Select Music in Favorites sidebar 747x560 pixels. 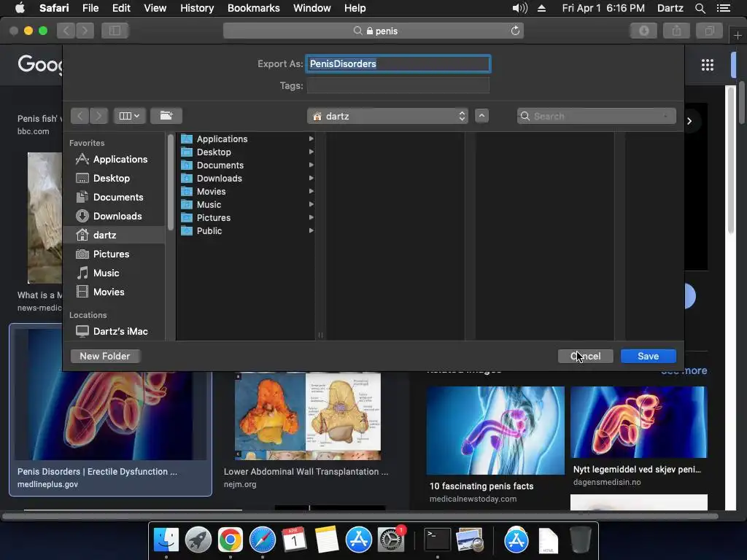coord(115,273)
